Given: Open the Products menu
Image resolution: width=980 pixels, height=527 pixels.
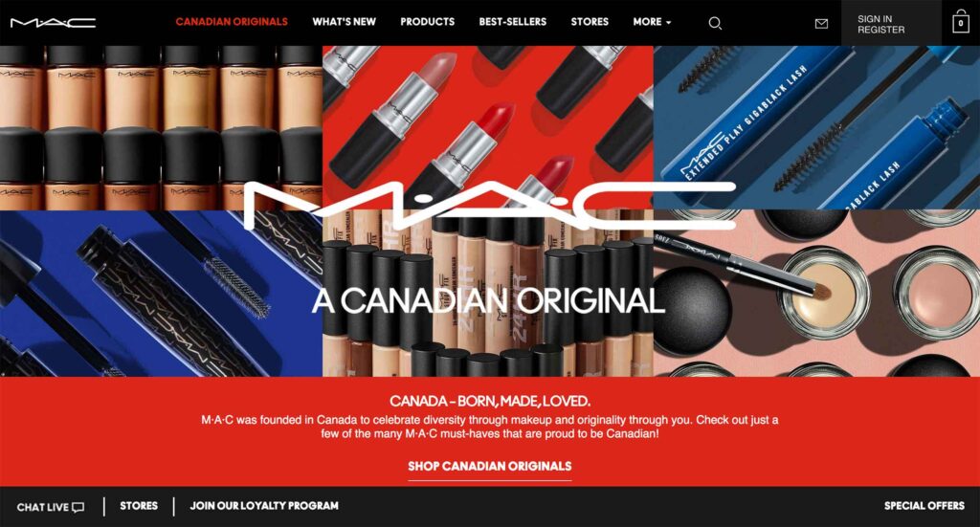Looking at the screenshot, I should pos(428,22).
